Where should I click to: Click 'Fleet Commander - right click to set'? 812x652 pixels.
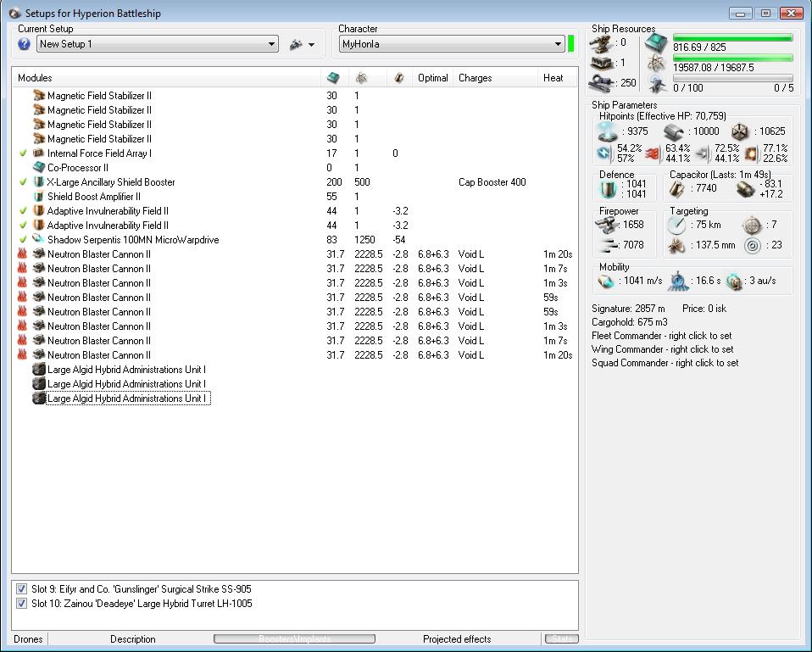pos(662,336)
